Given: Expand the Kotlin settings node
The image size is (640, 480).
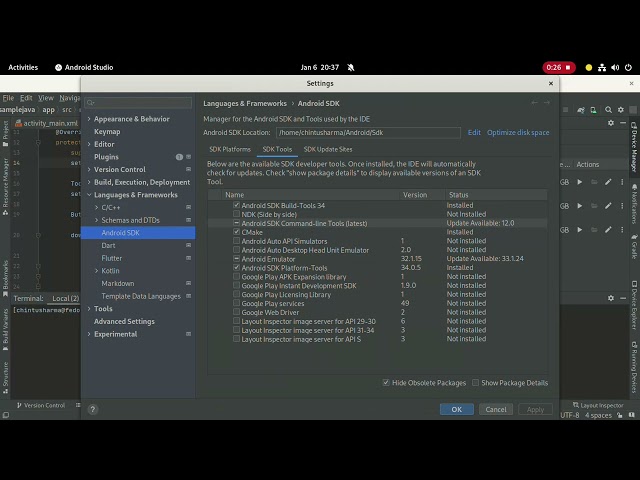Looking at the screenshot, I should (97, 271).
